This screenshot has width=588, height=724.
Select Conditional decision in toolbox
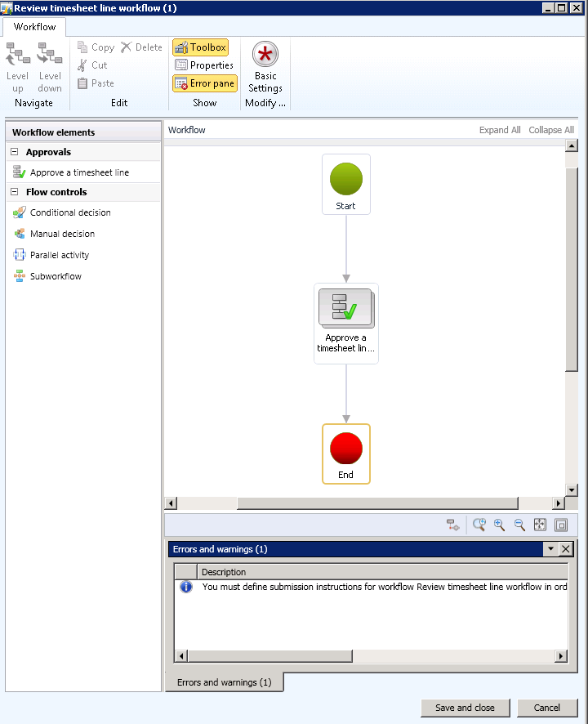[x=70, y=212]
